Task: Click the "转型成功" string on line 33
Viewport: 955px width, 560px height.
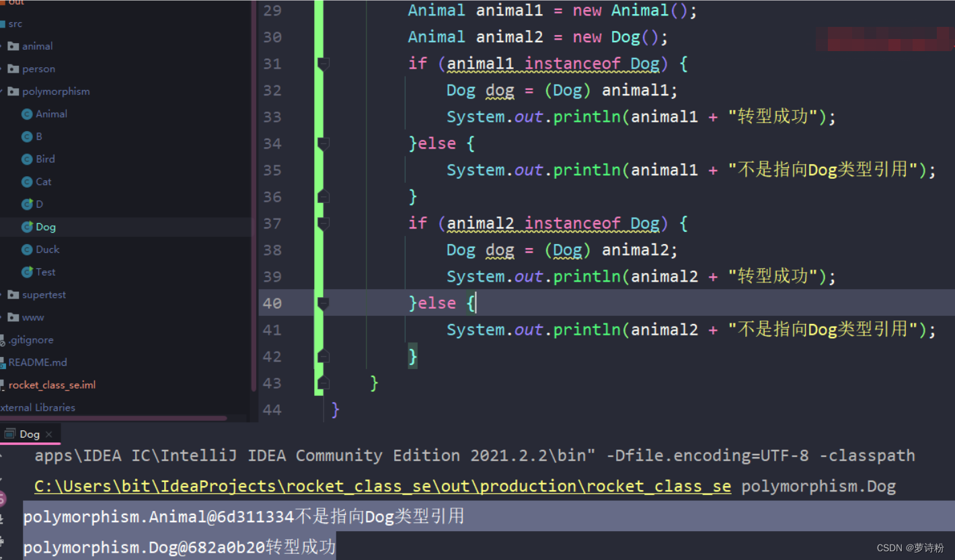Action: [x=777, y=117]
